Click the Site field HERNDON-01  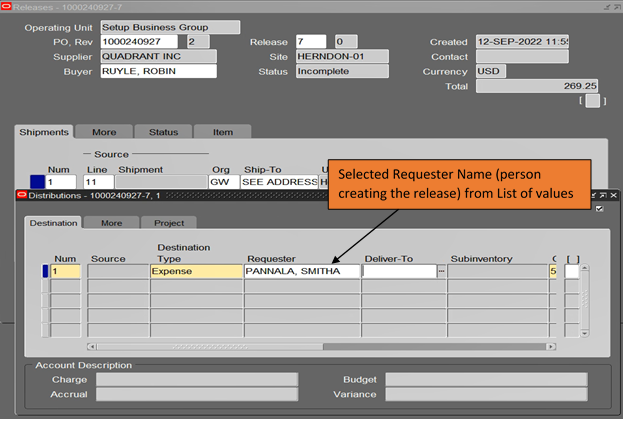click(342, 57)
